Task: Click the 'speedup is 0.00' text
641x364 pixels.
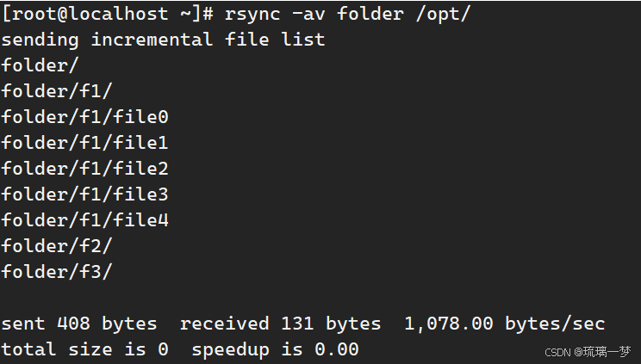Action: [275, 349]
